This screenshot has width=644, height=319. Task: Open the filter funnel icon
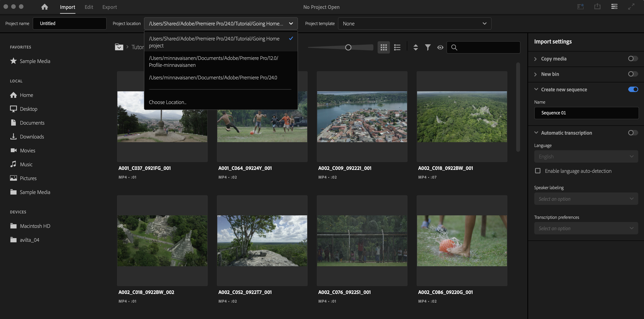point(428,47)
